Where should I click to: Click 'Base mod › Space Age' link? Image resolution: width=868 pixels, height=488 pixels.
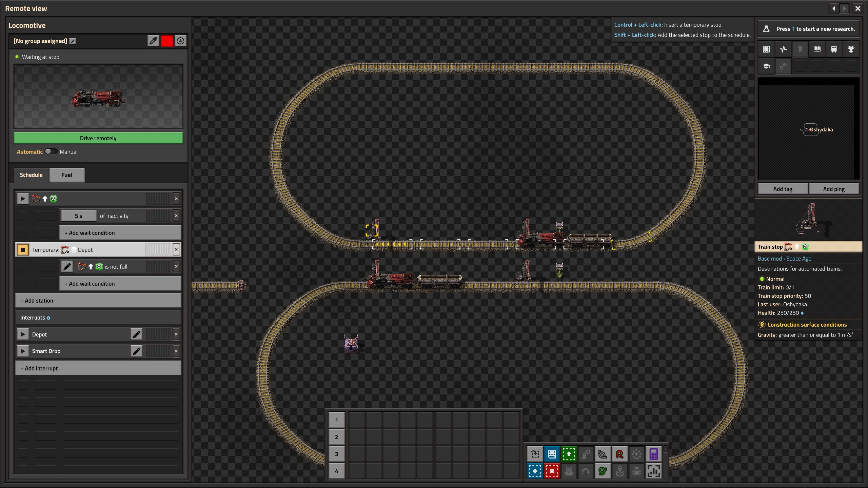click(784, 259)
